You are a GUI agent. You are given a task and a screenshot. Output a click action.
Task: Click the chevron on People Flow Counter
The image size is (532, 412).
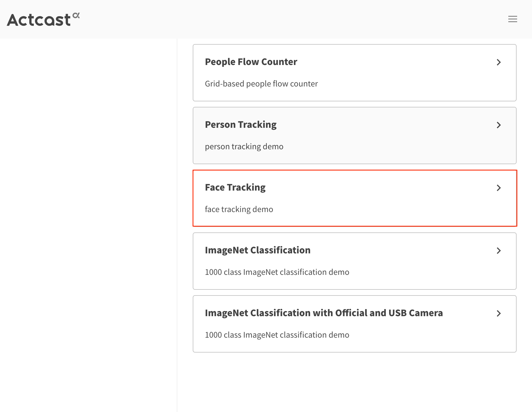(499, 62)
